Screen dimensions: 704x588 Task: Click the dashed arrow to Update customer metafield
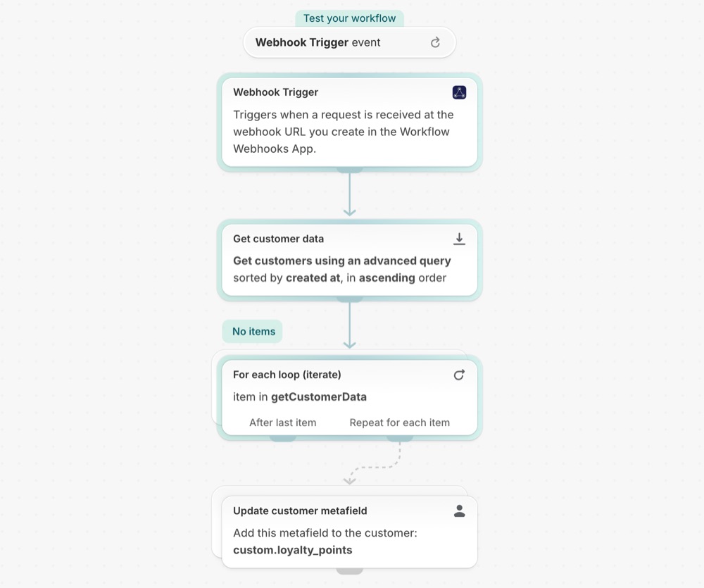(x=375, y=463)
